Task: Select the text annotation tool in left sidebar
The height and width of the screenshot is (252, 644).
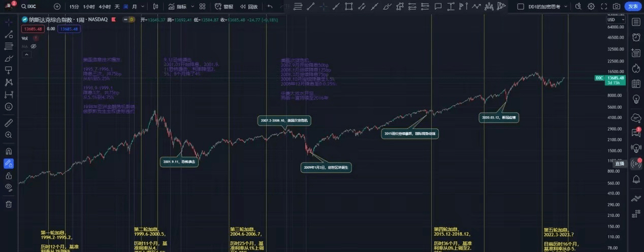Action: pyautogui.click(x=8, y=70)
